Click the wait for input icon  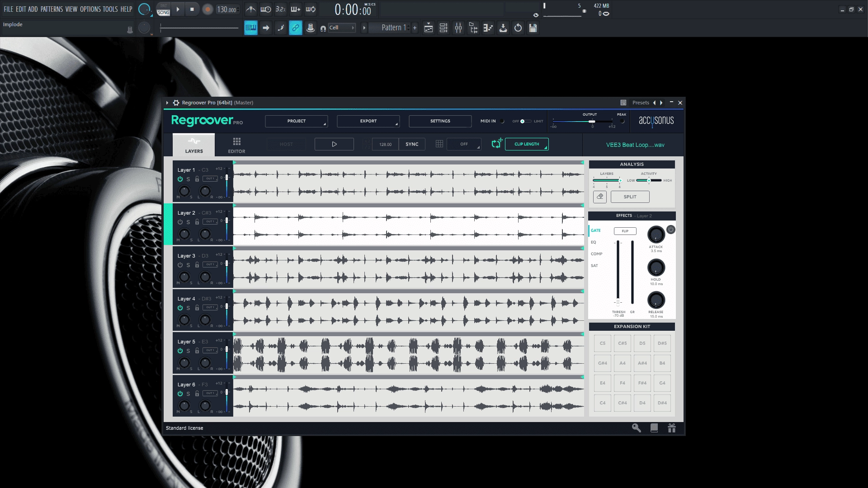click(266, 9)
